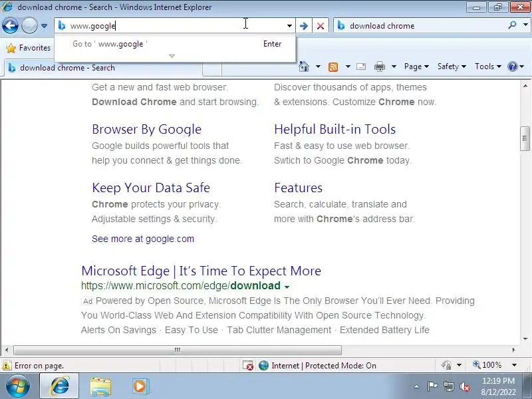532x399 pixels.
Task: Open the Windows Start button
Action: 18,386
